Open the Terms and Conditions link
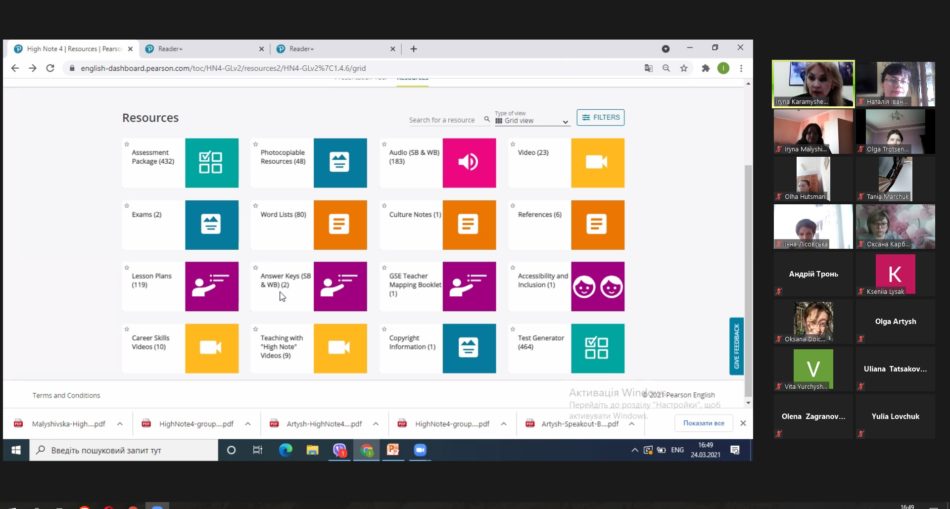 click(66, 395)
